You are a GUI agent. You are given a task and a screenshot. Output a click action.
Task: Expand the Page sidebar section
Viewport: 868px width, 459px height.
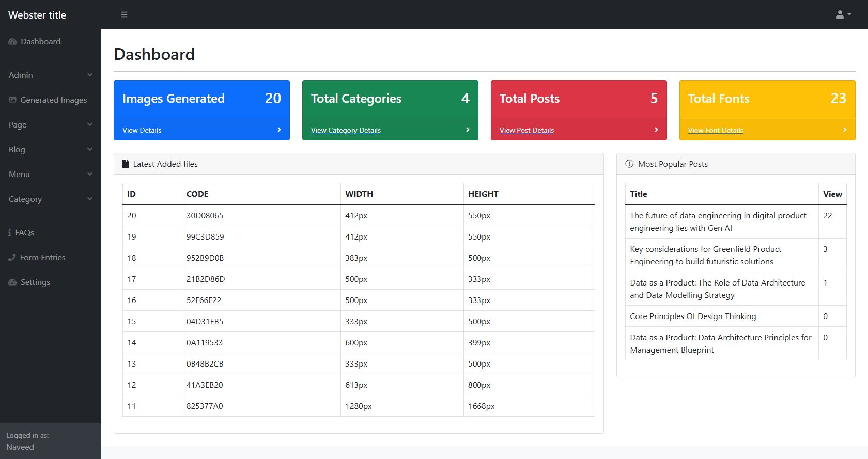click(x=51, y=124)
